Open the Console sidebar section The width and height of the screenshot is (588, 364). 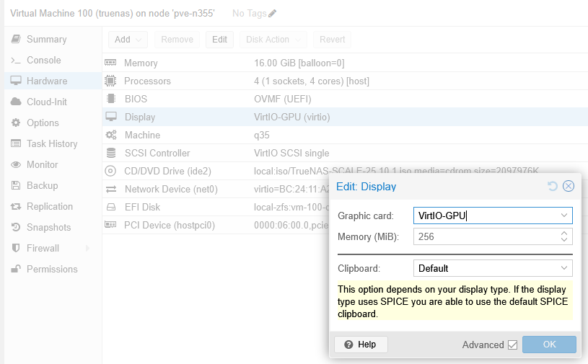[x=43, y=60]
